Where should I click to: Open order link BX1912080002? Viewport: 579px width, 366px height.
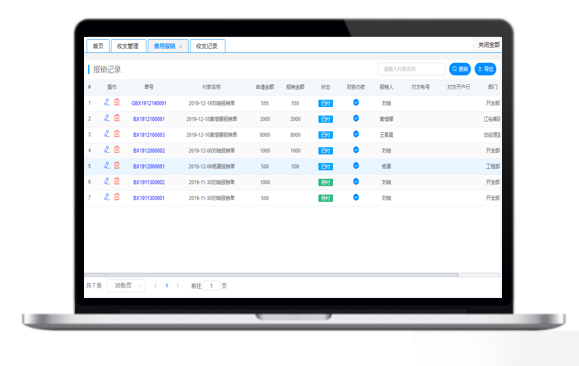[149, 151]
